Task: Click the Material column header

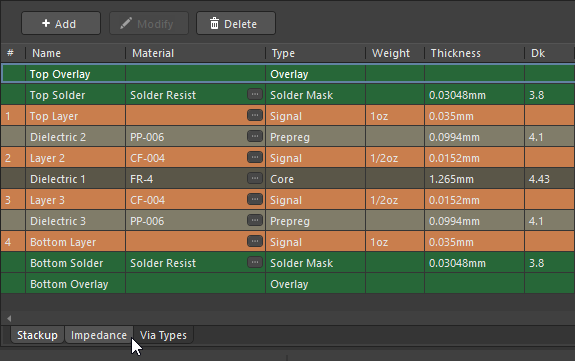Action: click(x=195, y=53)
